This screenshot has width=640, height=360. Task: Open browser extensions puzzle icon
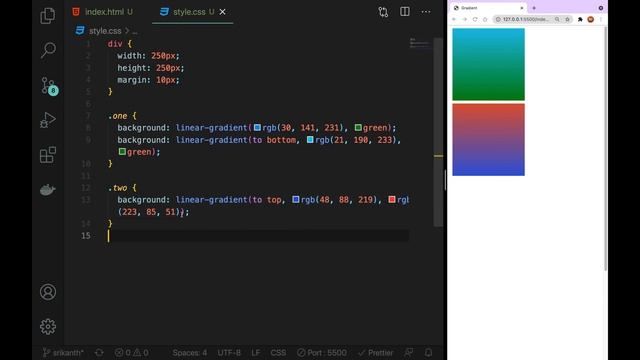click(x=580, y=19)
